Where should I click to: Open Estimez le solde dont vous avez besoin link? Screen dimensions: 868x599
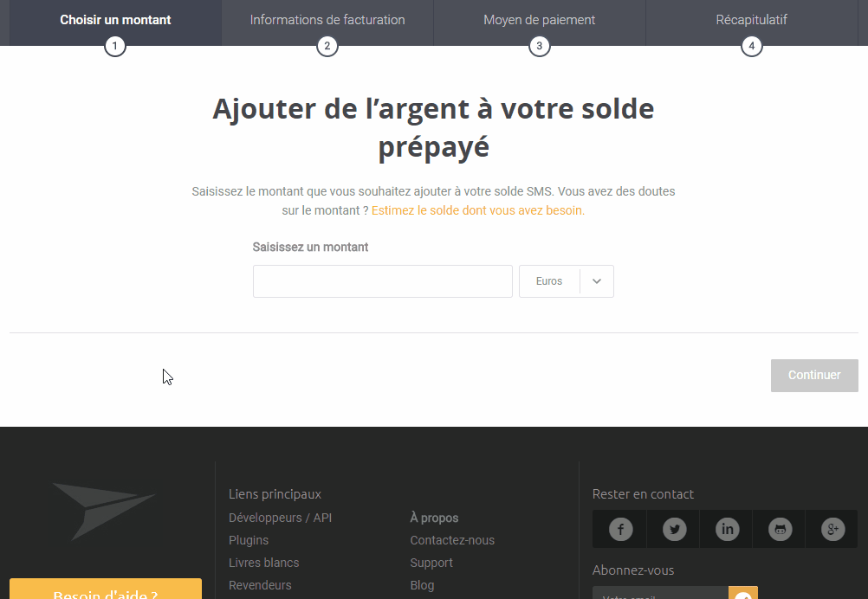click(477, 210)
